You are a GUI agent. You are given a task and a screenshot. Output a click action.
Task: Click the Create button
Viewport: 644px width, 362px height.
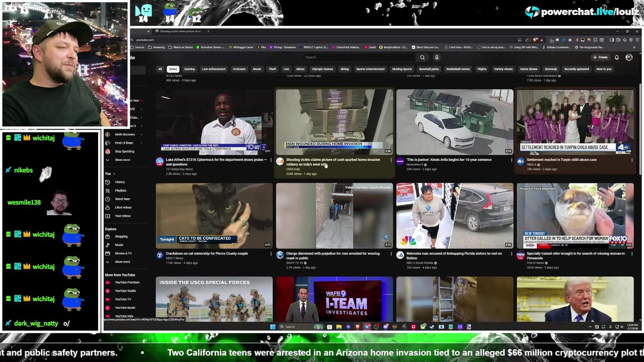pos(600,57)
